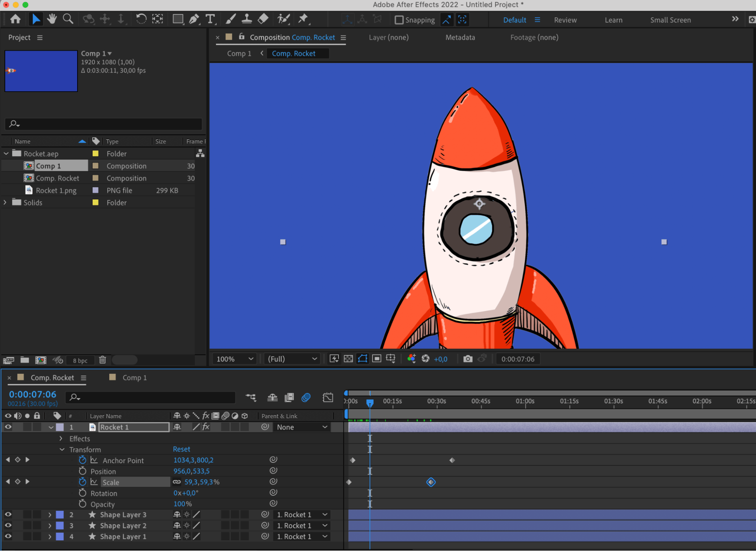Click the selected Scale keyframe marker
The image size is (756, 551).
[x=431, y=482]
